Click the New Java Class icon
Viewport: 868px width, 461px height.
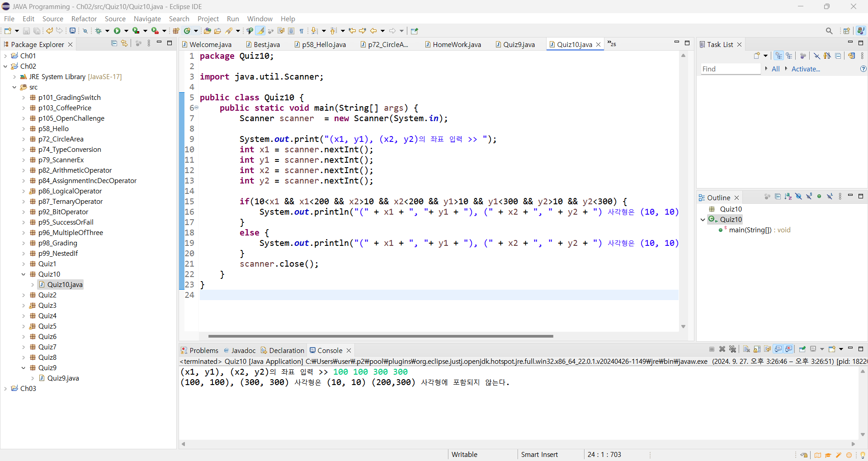pyautogui.click(x=187, y=31)
